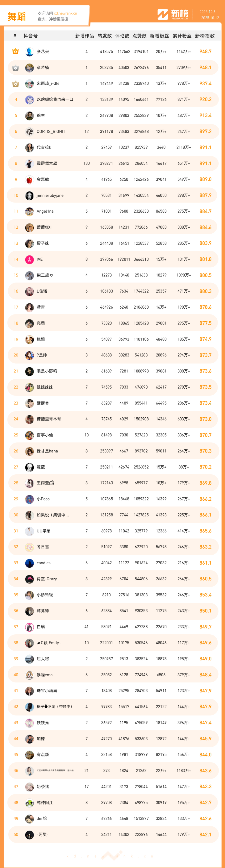Viewport: 225px width, 868px height.
Task: Click the silver crown second-place icon
Action: pos(15,68)
